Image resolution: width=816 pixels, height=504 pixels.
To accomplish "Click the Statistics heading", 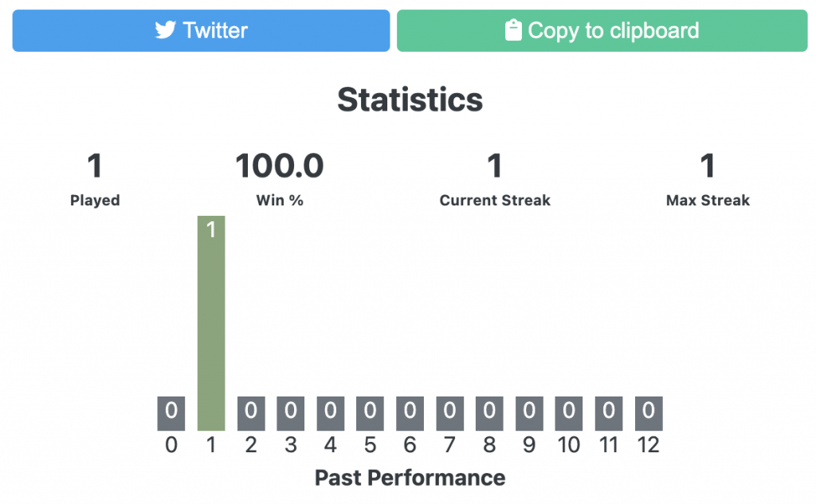I will coord(410,99).
